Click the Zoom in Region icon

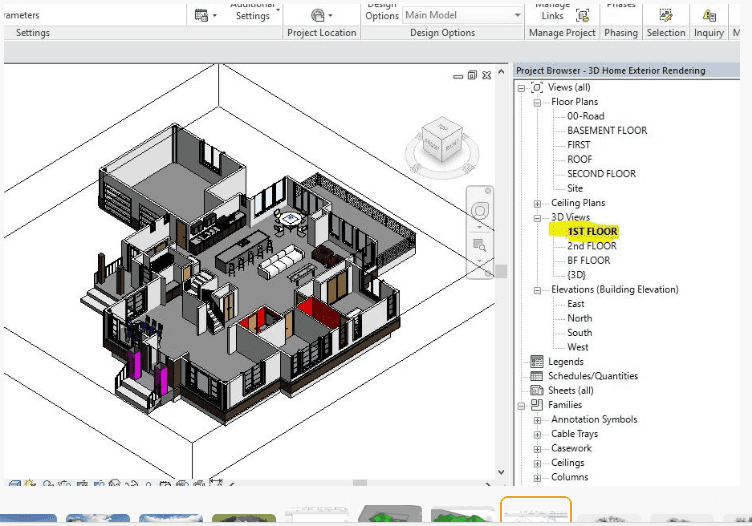[480, 244]
